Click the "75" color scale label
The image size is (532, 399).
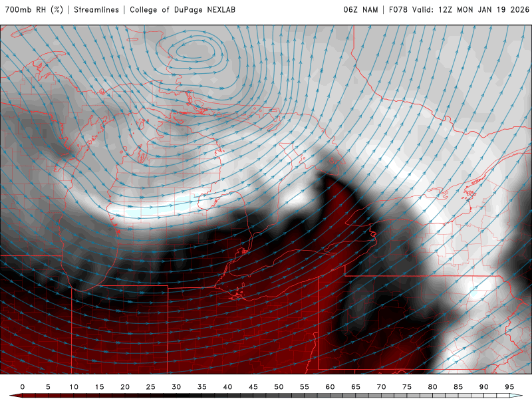point(407,387)
